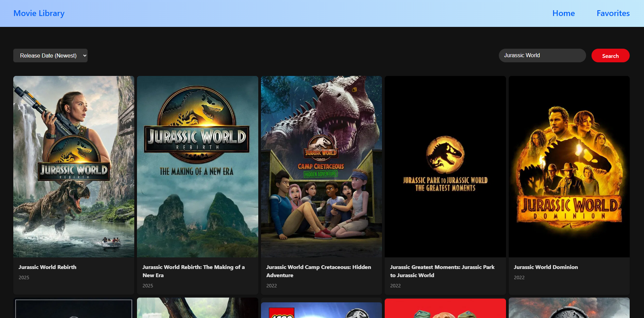Click the red Search button
Screen dimensions: 644x318
tap(610, 56)
